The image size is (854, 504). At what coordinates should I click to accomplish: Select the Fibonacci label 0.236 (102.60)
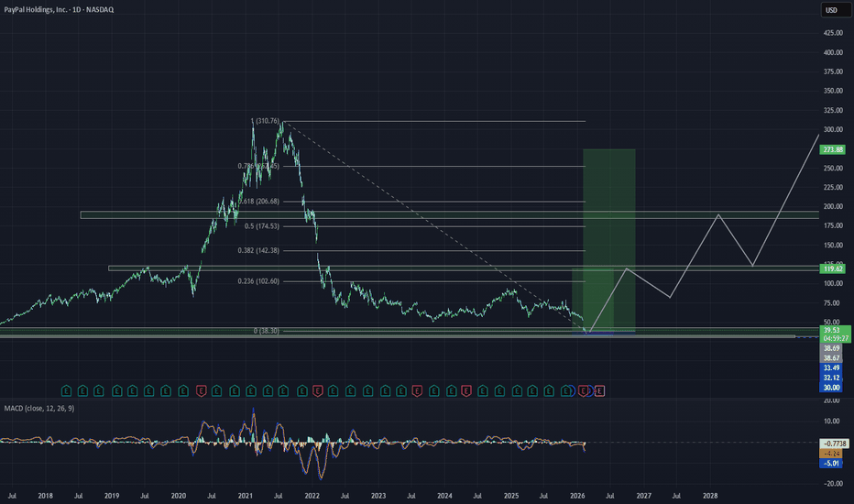[258, 281]
